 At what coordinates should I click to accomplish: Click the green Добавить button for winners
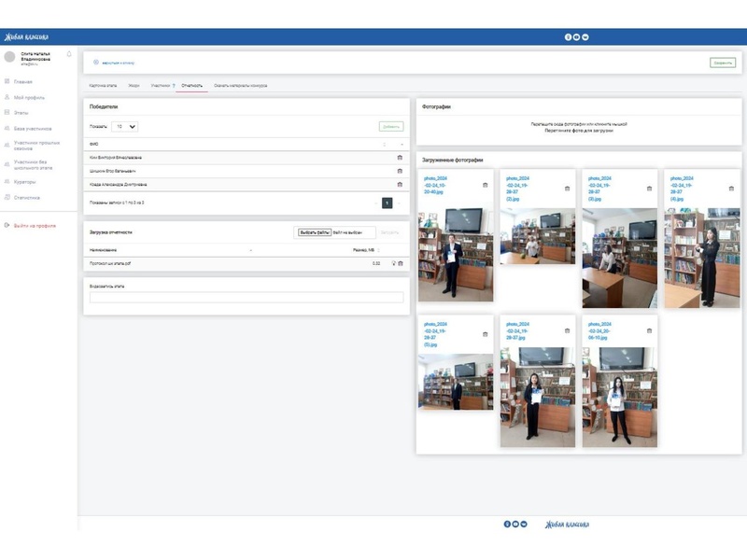click(x=391, y=126)
